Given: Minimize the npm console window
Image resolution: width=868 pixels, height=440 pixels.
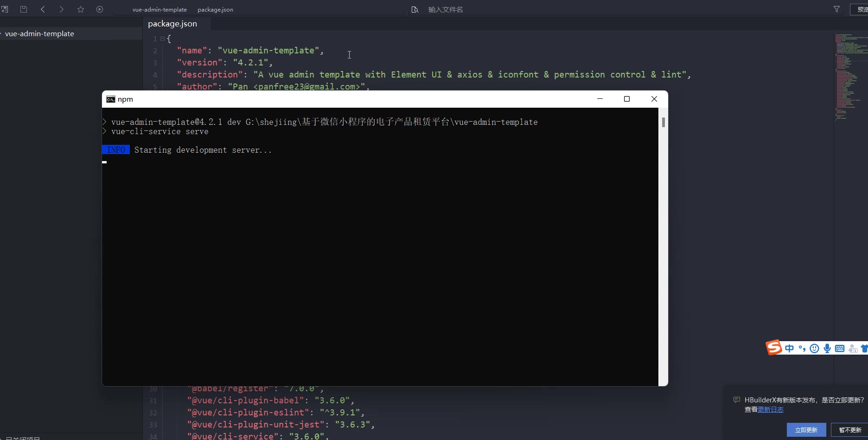Looking at the screenshot, I should [600, 99].
